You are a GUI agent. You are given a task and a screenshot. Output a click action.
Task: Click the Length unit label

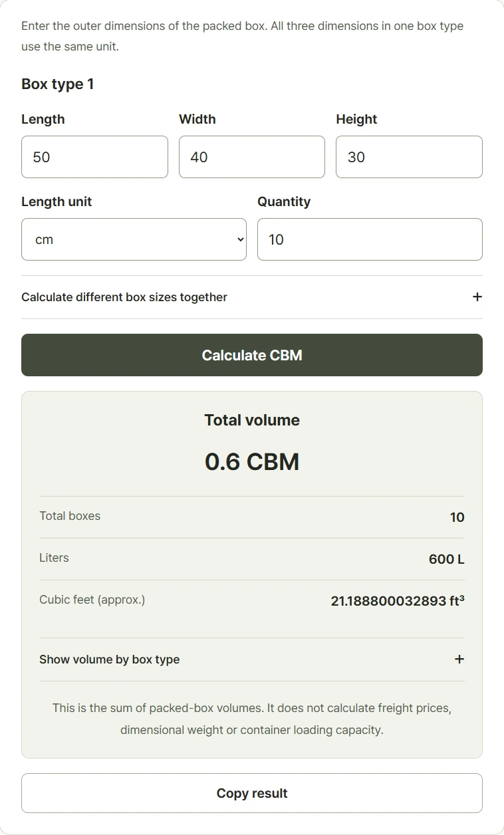(57, 201)
